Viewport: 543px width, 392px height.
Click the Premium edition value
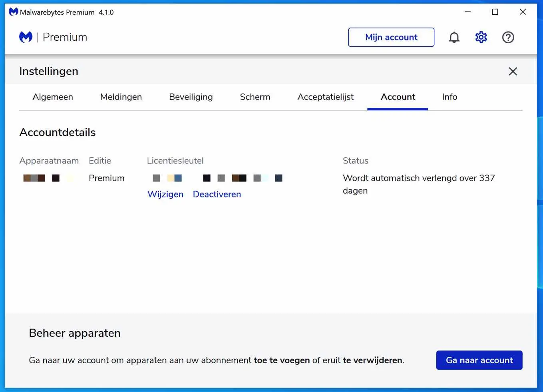[x=107, y=178]
